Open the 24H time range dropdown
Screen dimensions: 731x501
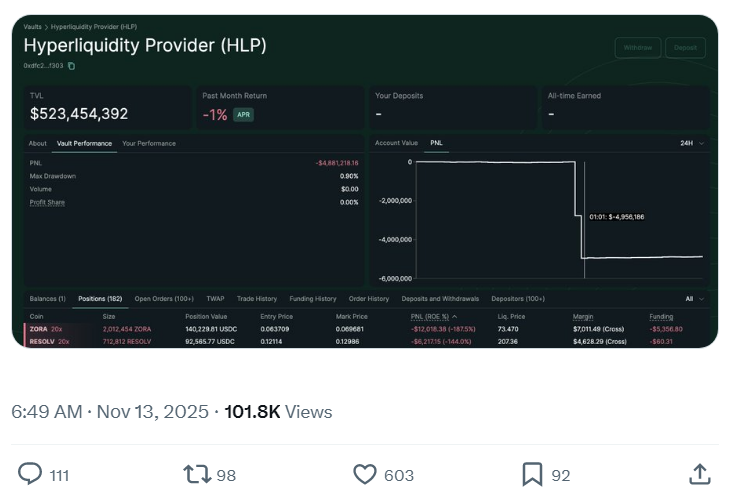(692, 143)
